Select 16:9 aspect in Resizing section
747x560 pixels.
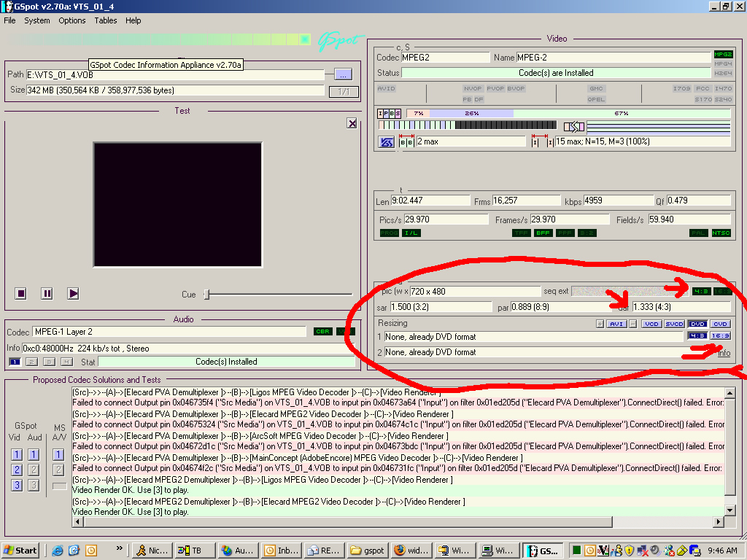click(x=720, y=335)
